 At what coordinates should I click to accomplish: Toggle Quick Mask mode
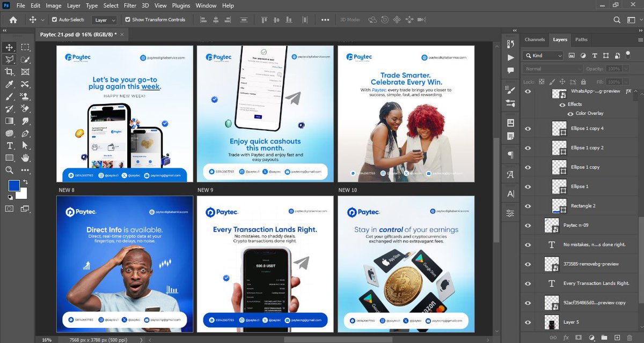click(x=10, y=208)
